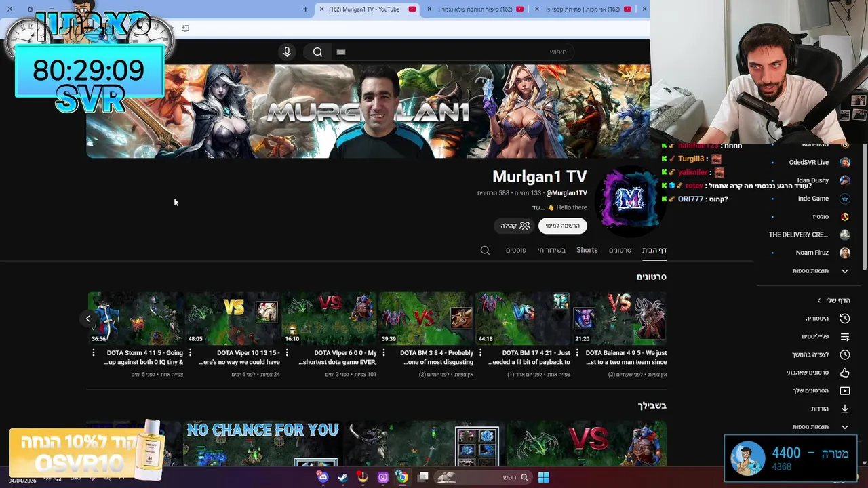Click the channel search magnifier icon
Screen dimensions: 868x488
pyautogui.click(x=485, y=251)
